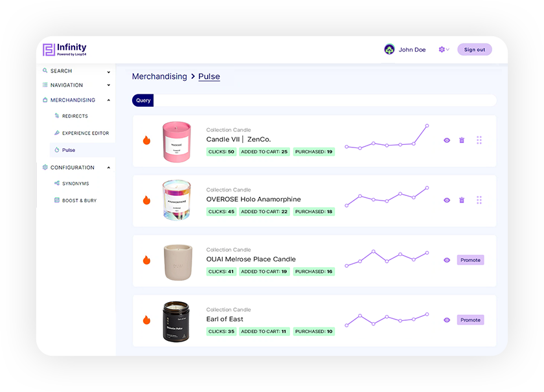Collapse the MERCHANDISING section chevron
This screenshot has width=544, height=392.
(109, 100)
